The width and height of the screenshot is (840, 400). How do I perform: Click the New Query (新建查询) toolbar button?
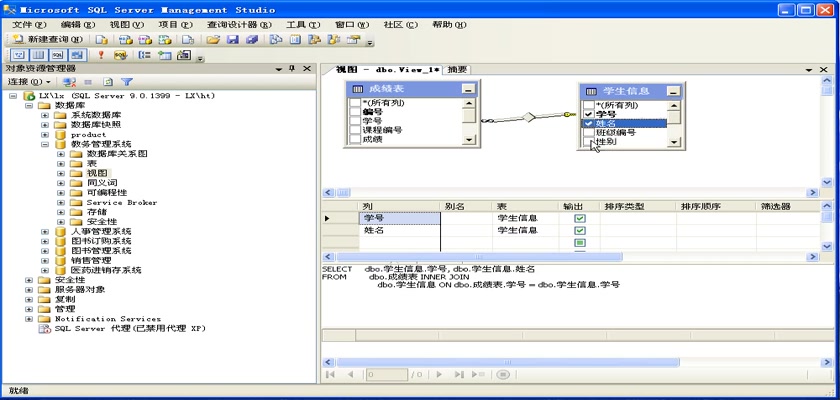point(47,40)
